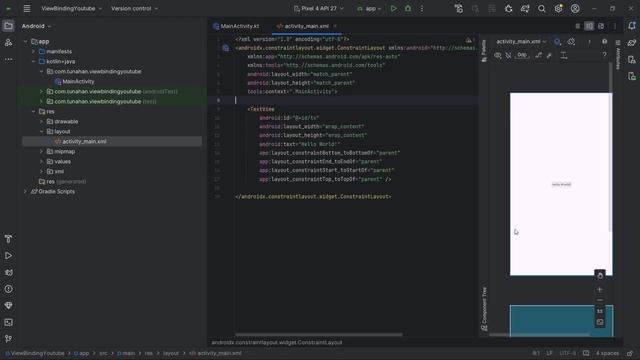Expand the mipmap folder
The height and width of the screenshot is (360, 640).
41,151
